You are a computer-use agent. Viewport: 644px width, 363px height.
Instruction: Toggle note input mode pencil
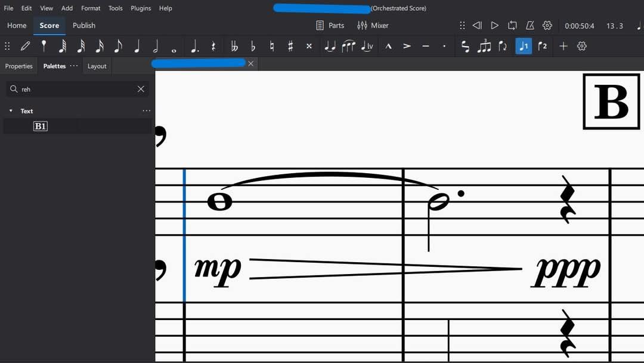pos(25,46)
